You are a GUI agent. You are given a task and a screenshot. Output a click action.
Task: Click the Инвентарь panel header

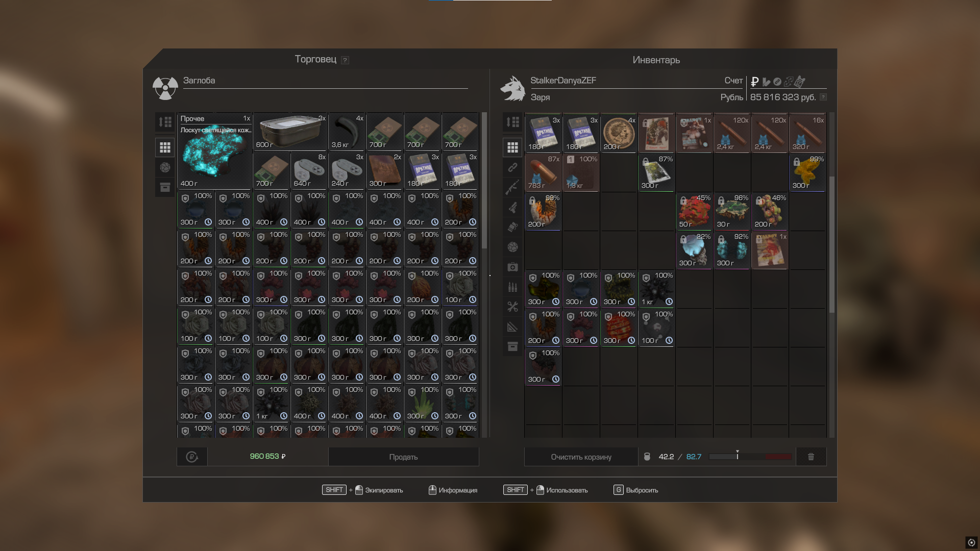pyautogui.click(x=656, y=60)
